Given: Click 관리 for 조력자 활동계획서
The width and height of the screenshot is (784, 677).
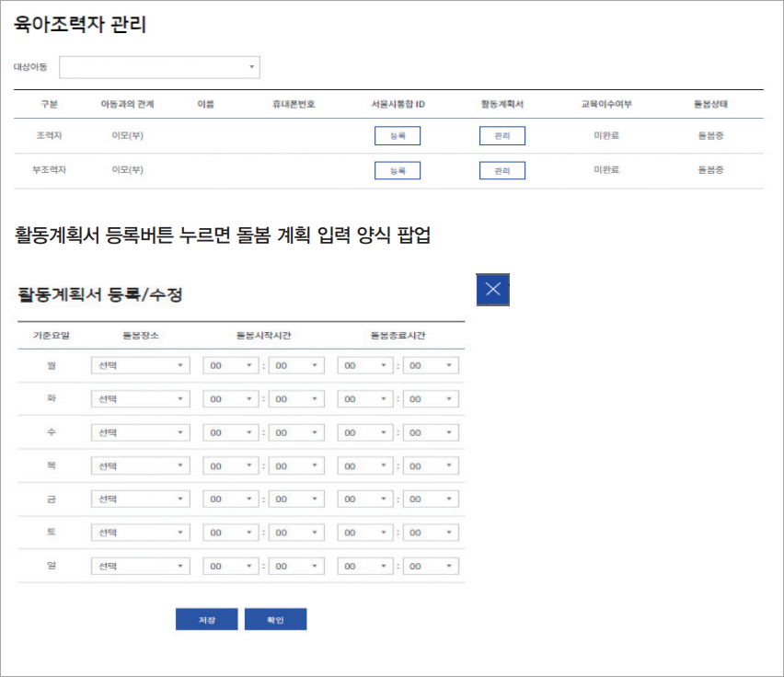Looking at the screenshot, I should click(x=502, y=135).
